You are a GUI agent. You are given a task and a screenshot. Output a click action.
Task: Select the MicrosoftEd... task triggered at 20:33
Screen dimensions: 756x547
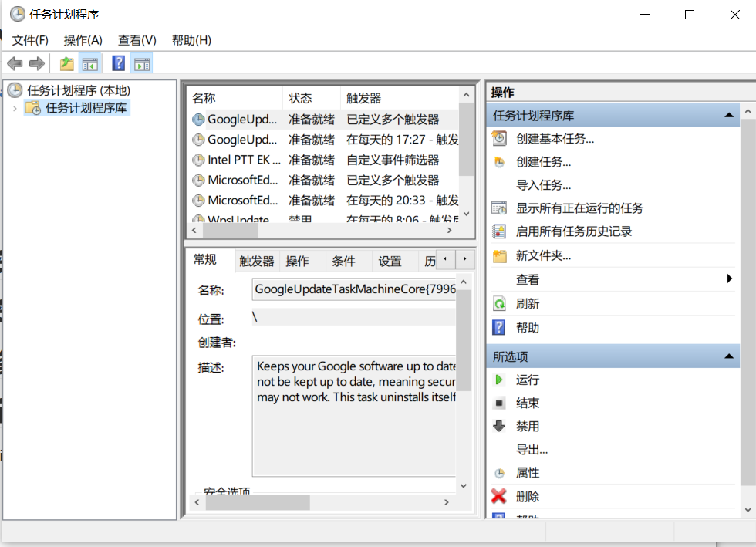click(323, 200)
